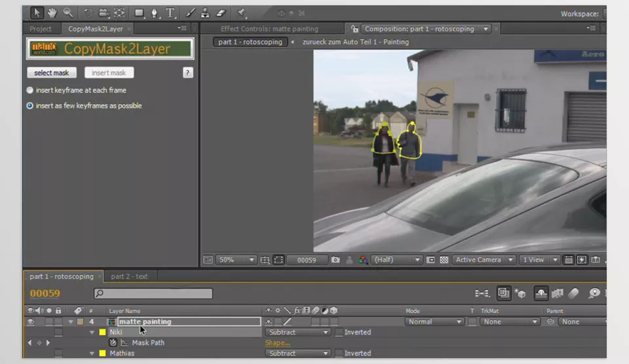This screenshot has height=364, width=629.
Task: Select the Puppet Pin tool
Action: click(241, 13)
